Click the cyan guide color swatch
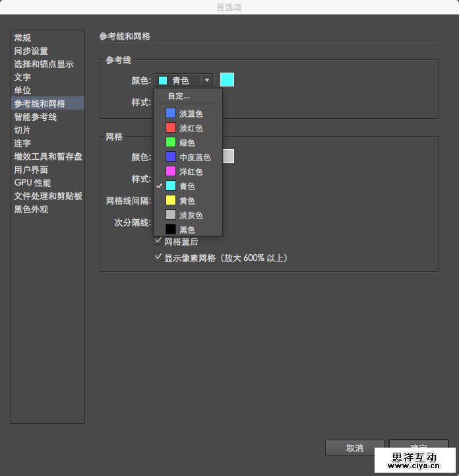The image size is (459, 476). pyautogui.click(x=227, y=80)
